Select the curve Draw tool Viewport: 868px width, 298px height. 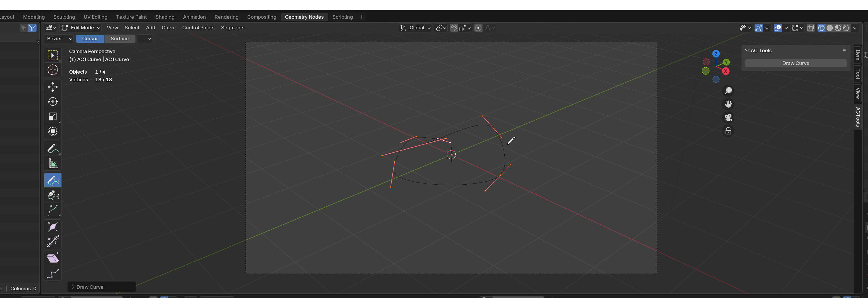click(53, 180)
